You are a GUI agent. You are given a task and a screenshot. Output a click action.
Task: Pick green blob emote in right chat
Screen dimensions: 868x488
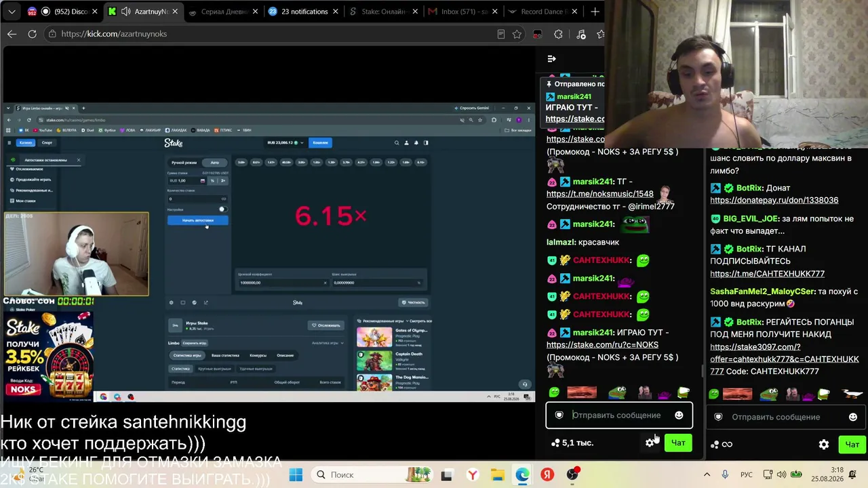pyautogui.click(x=713, y=394)
